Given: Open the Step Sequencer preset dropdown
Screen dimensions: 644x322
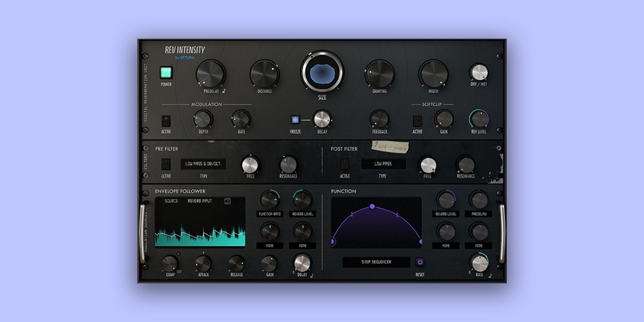Looking at the screenshot, I should pyautogui.click(x=376, y=262).
